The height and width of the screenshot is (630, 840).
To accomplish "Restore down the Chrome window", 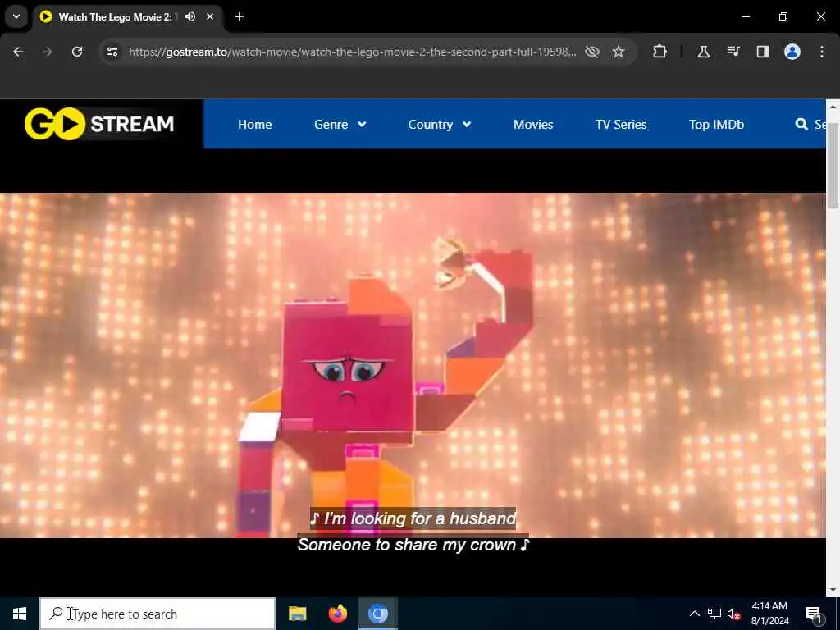I will point(783,16).
